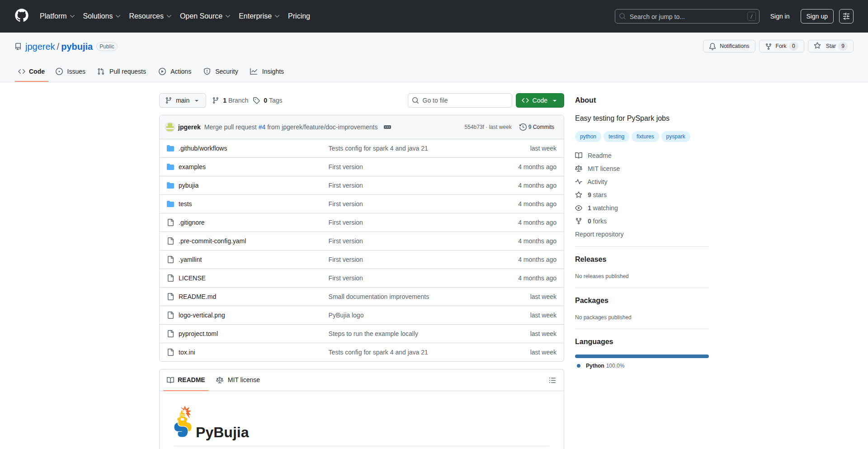The height and width of the screenshot is (449, 868).
Task: Click the Sign in link
Action: click(779, 16)
